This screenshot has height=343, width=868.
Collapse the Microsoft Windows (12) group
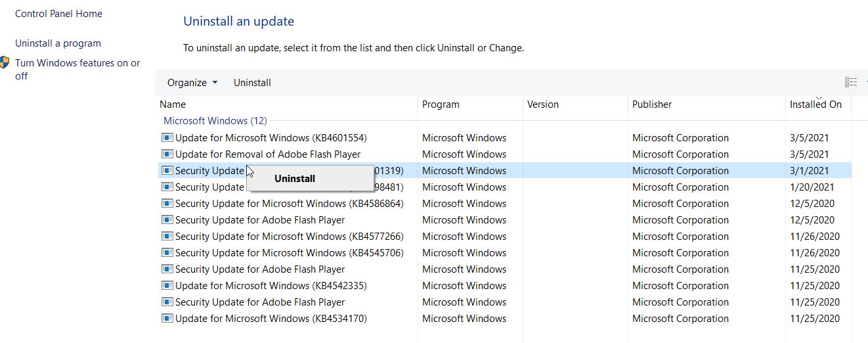coord(215,121)
